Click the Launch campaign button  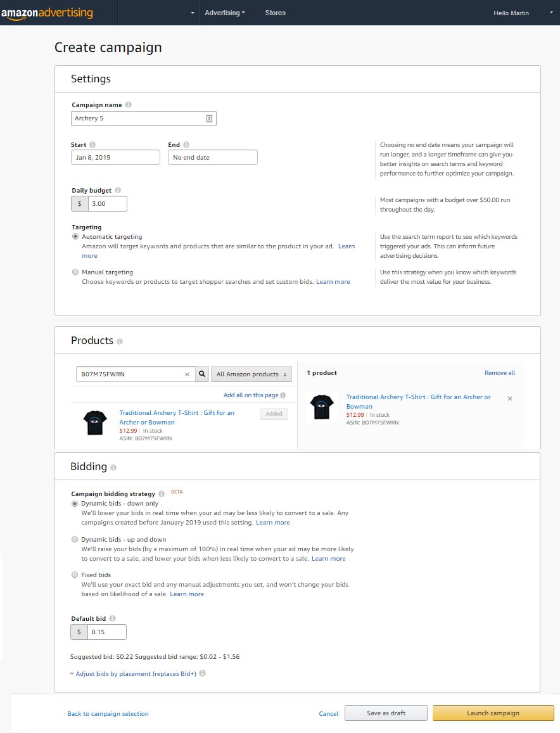493,713
